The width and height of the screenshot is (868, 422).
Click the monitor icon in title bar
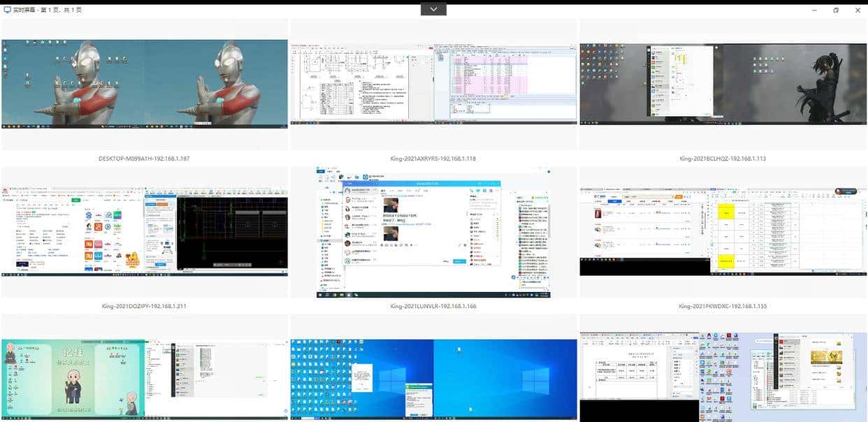(x=8, y=10)
